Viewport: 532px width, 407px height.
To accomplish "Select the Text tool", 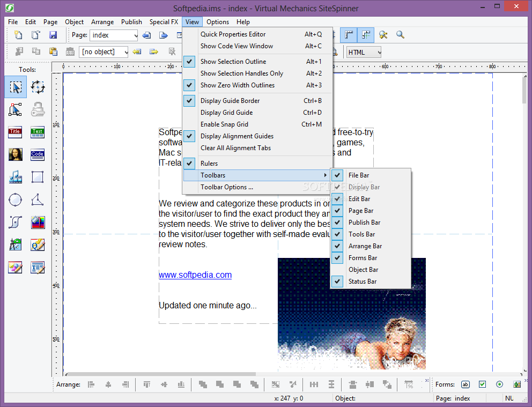I will coord(38,132).
